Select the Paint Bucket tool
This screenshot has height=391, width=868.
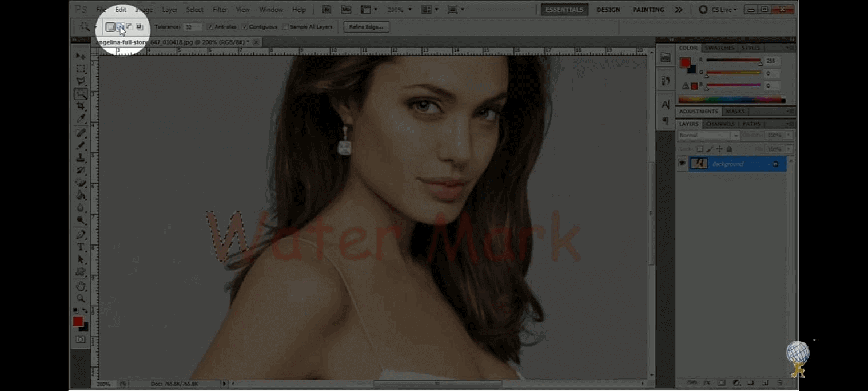81,196
